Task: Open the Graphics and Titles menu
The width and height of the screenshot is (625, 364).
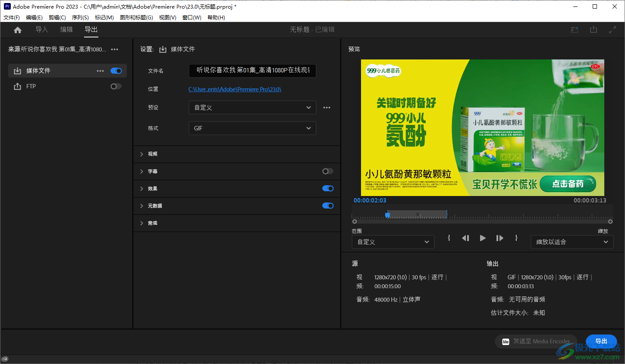Action: [x=136, y=18]
